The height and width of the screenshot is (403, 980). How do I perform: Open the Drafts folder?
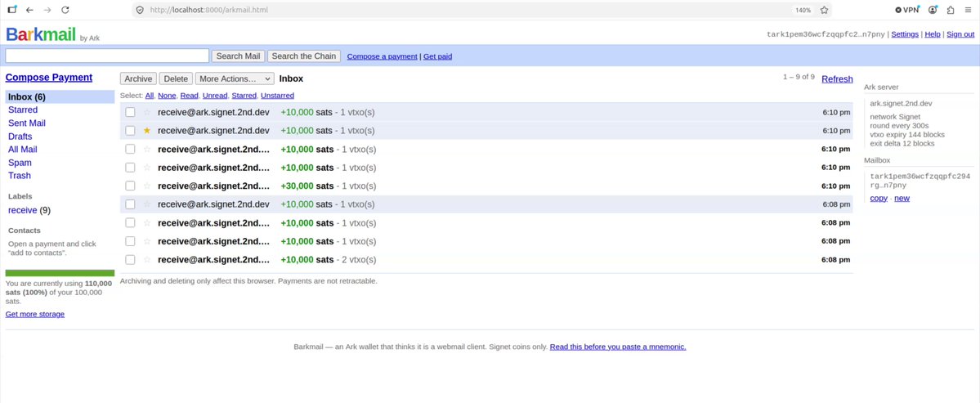20,137
